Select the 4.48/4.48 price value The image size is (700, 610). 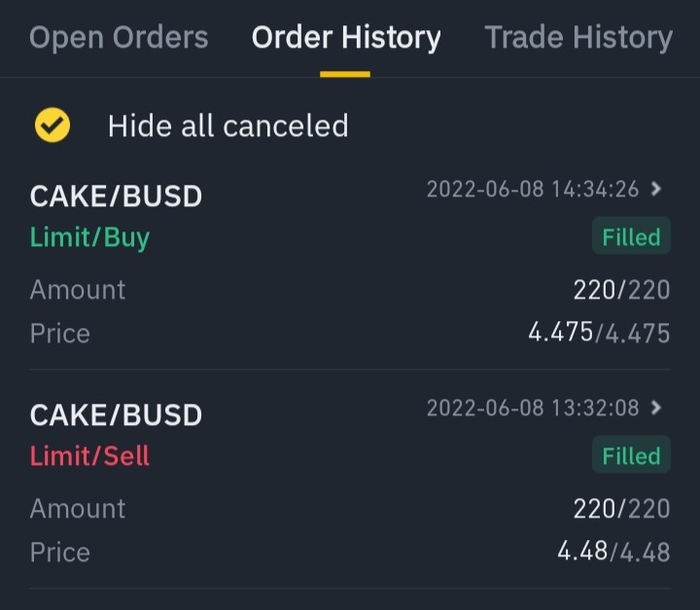613,551
